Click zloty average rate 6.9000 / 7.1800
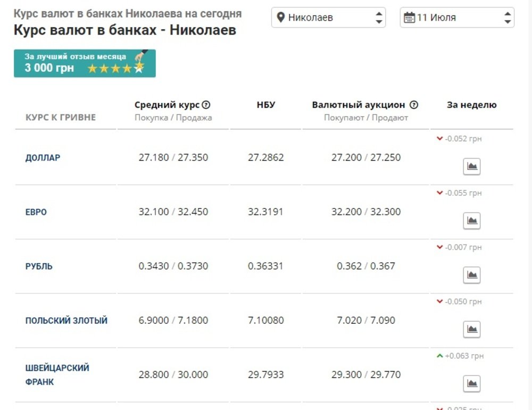The image size is (532, 410). pos(173,320)
